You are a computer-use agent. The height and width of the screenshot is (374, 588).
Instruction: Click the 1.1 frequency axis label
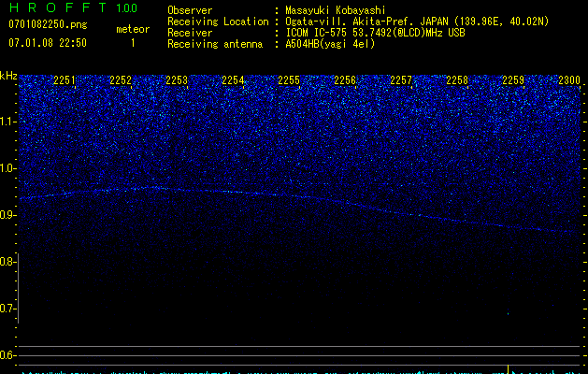coord(8,122)
